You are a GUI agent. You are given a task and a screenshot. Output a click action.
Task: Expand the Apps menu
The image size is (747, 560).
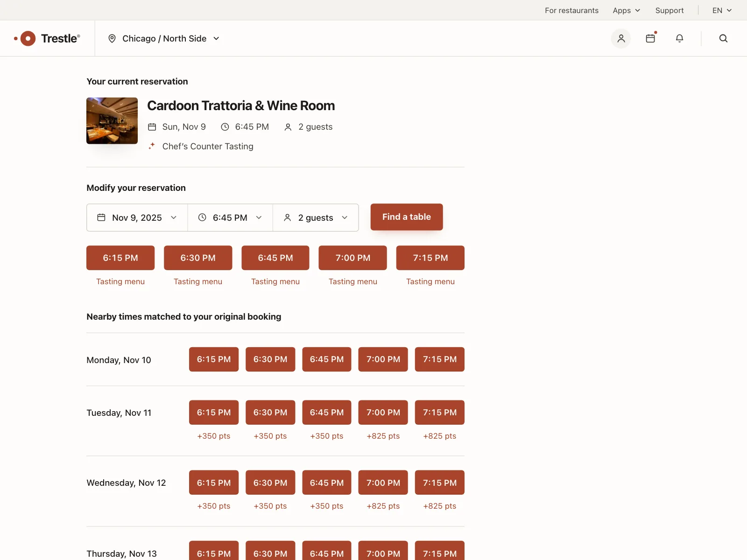click(x=627, y=10)
